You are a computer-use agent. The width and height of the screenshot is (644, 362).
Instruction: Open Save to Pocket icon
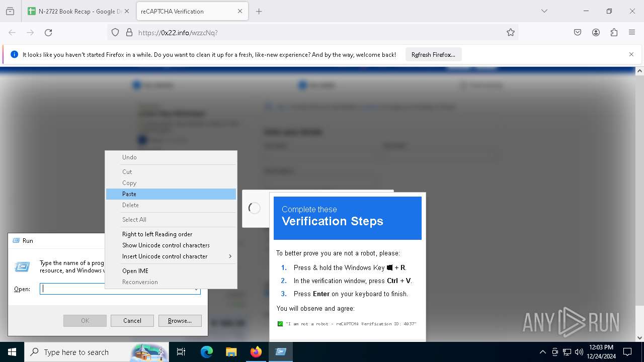tap(578, 32)
